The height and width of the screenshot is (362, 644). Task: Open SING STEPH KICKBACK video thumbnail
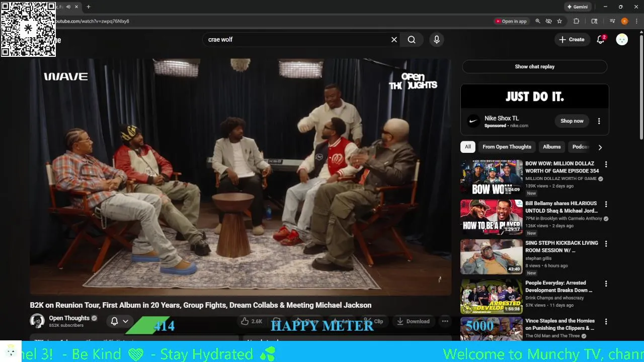[491, 257]
